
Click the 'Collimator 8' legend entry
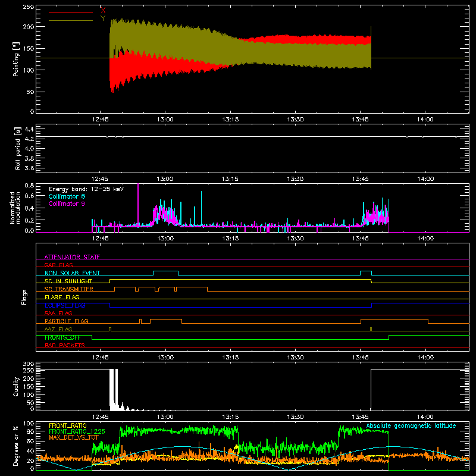[67, 196]
